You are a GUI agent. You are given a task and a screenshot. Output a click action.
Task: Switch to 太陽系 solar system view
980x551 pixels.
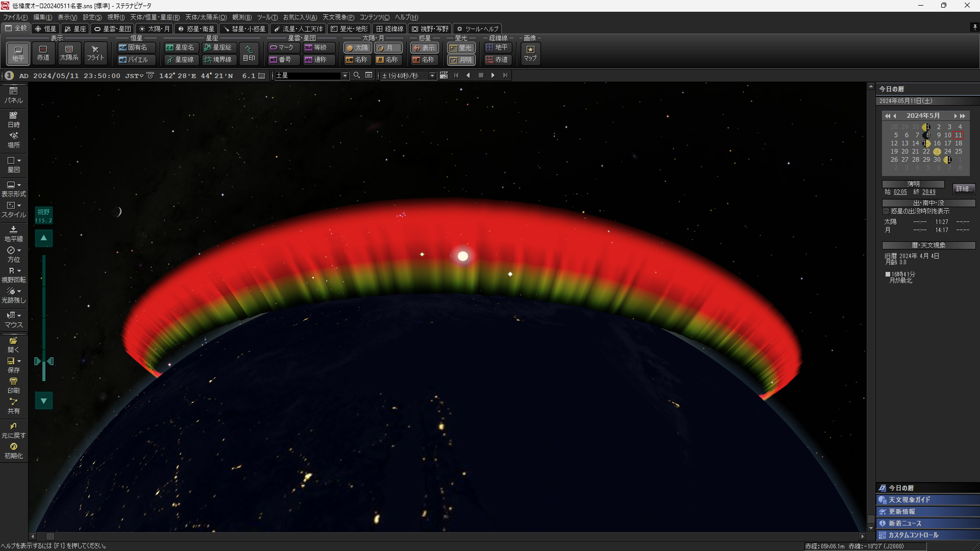(x=69, y=53)
